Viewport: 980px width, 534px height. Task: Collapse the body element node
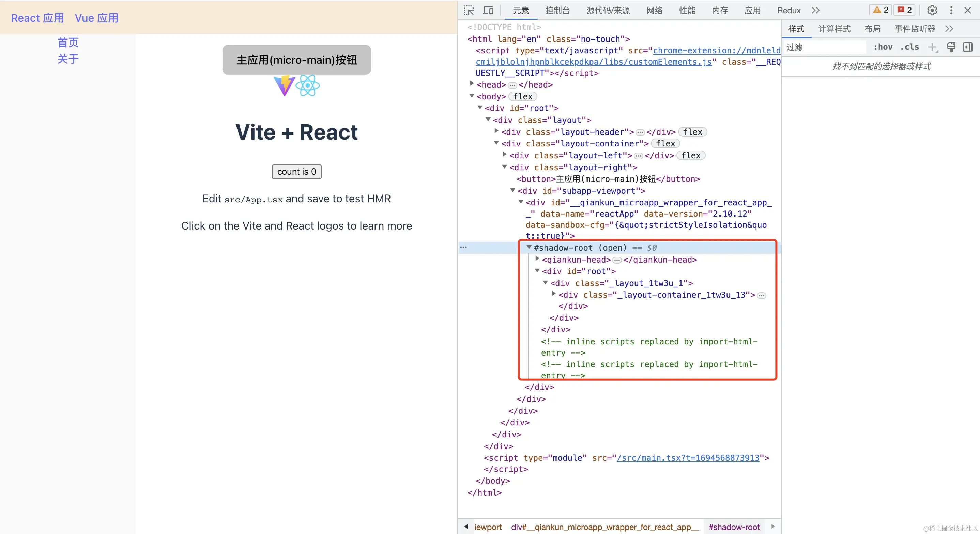pyautogui.click(x=472, y=96)
